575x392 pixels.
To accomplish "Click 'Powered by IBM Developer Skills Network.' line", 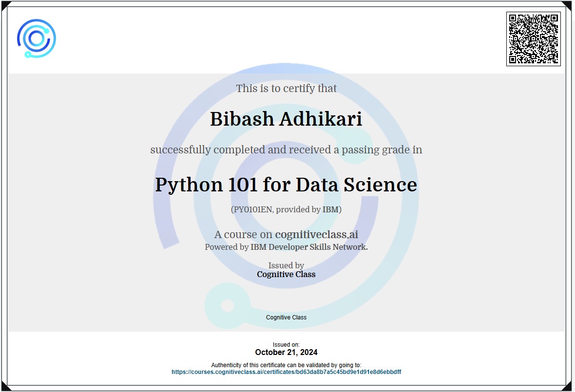I will point(286,247).
